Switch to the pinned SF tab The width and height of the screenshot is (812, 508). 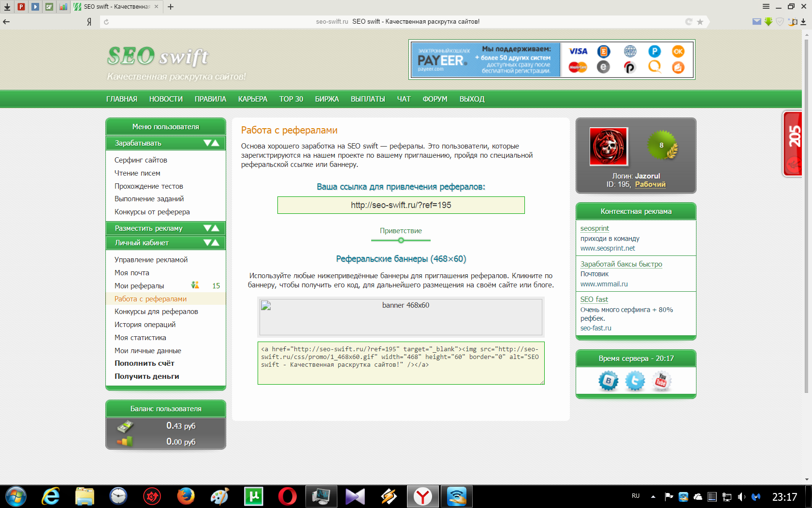click(49, 7)
